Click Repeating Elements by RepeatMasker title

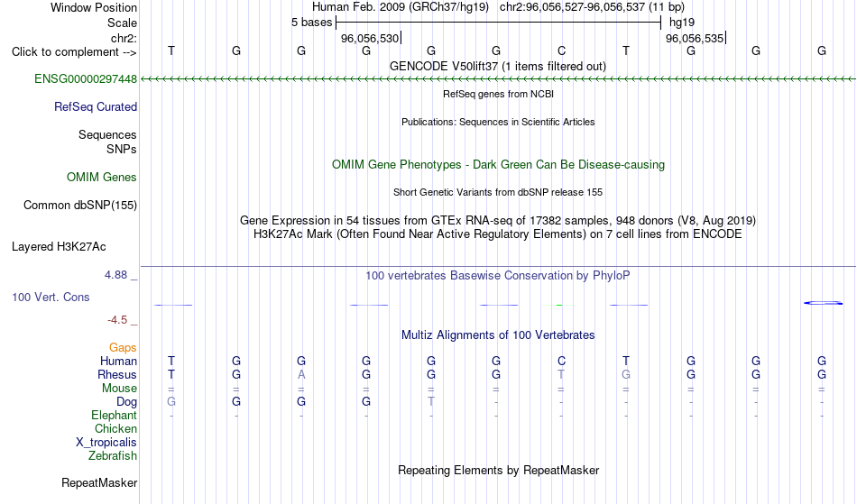tap(498, 470)
